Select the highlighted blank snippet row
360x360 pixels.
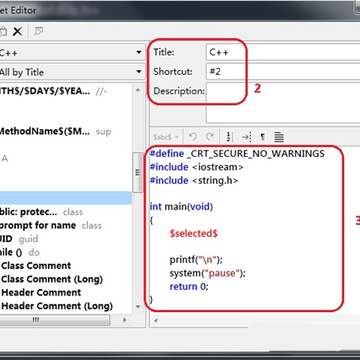pos(66,198)
